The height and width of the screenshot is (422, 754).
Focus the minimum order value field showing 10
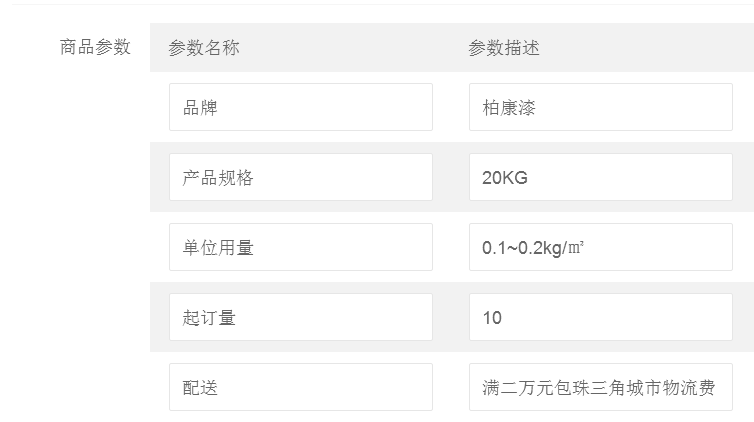[x=600, y=317]
